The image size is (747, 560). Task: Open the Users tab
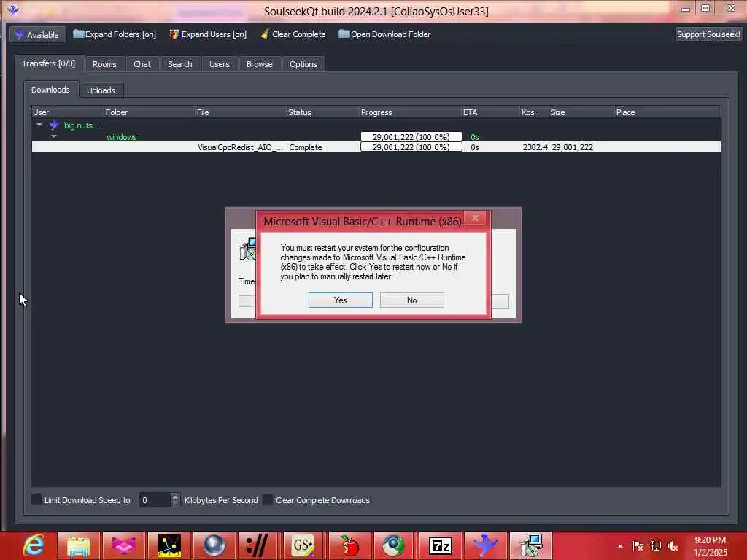point(219,64)
